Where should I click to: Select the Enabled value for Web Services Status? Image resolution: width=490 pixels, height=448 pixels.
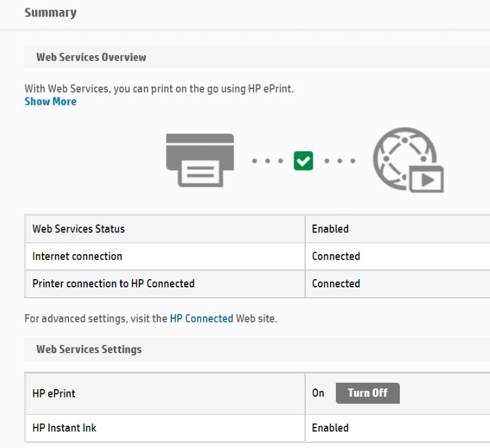(x=330, y=229)
